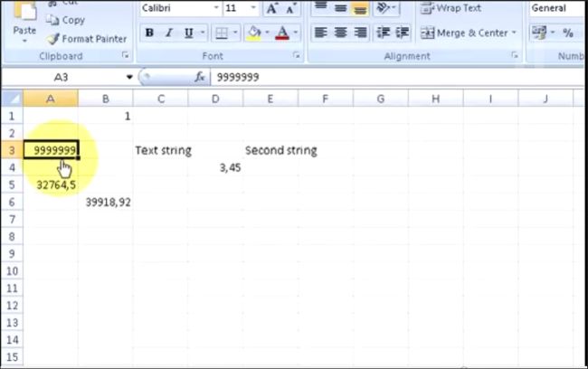This screenshot has width=588, height=369.
Task: Increase font size with Grow Font
Action: (271, 8)
